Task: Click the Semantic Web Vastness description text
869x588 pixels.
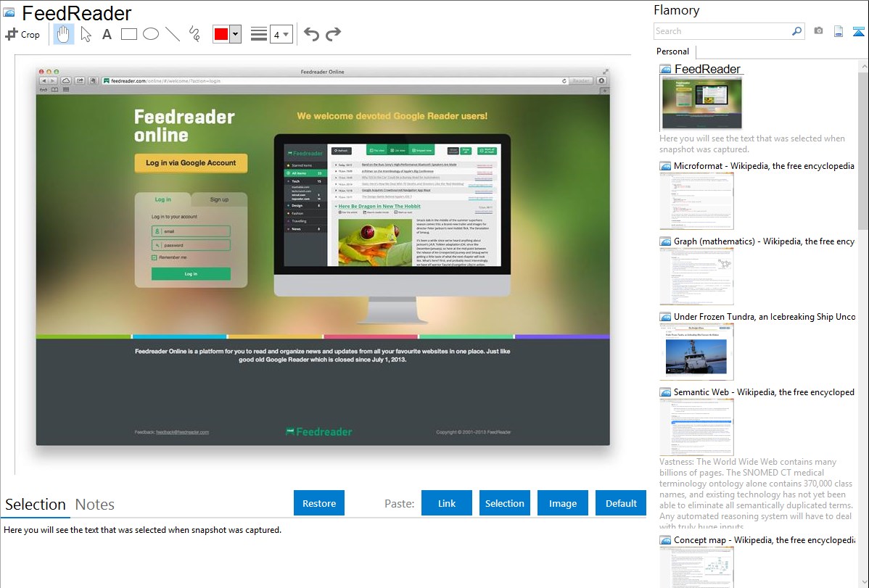Action: [x=756, y=494]
